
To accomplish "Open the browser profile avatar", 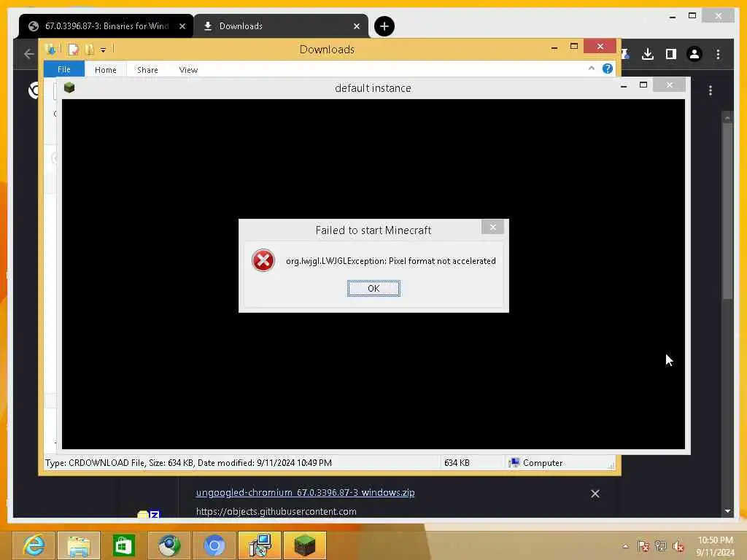I will click(694, 54).
